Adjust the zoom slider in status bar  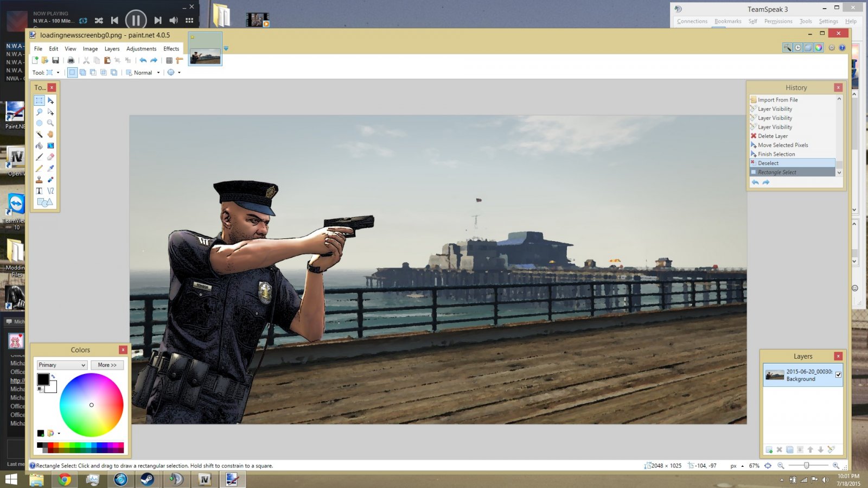[x=807, y=466]
